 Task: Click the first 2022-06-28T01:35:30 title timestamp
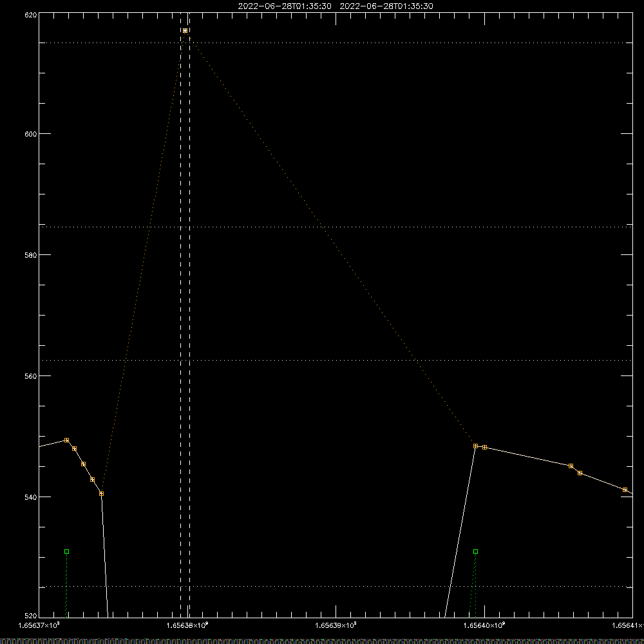pos(285,6)
